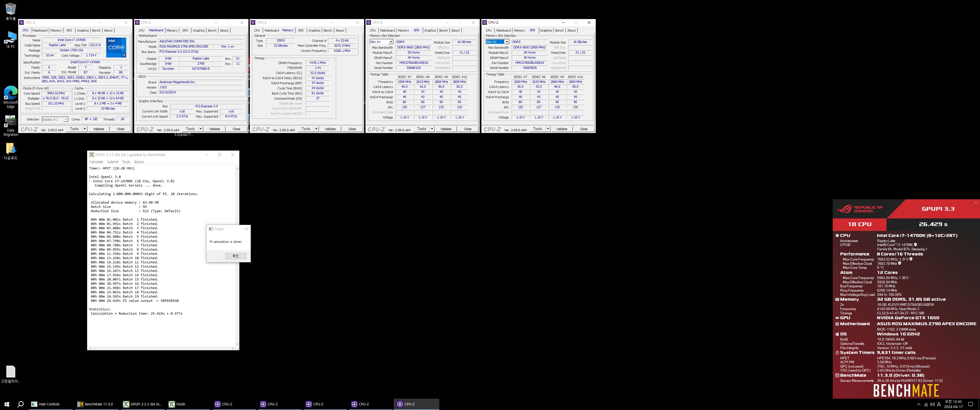Expand Tools arrow in the Mainboard CPU-Z window

tap(201, 129)
